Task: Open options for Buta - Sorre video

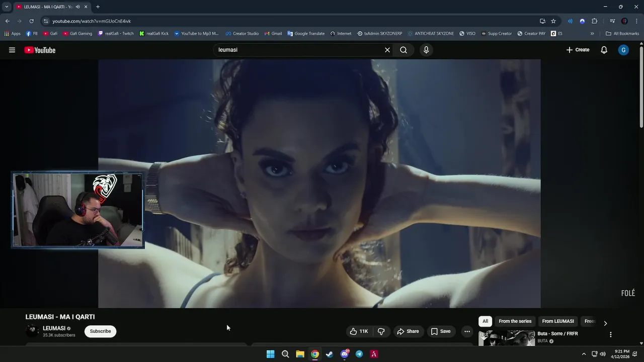Action: (611, 334)
